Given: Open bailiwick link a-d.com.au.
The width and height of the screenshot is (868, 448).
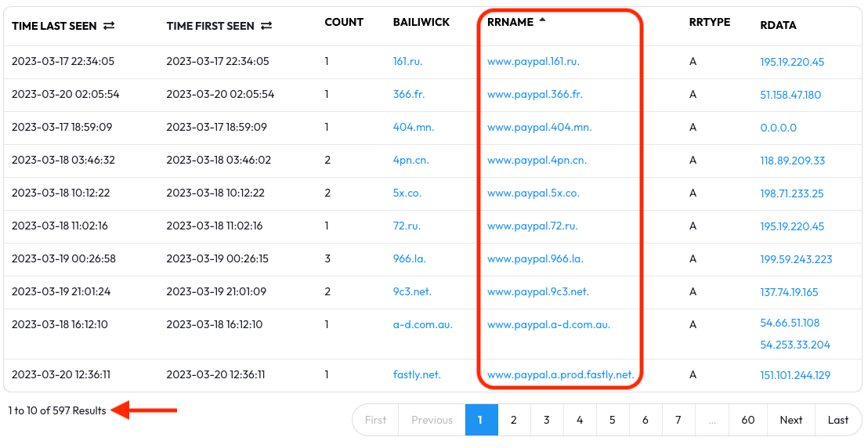Looking at the screenshot, I should tap(423, 324).
